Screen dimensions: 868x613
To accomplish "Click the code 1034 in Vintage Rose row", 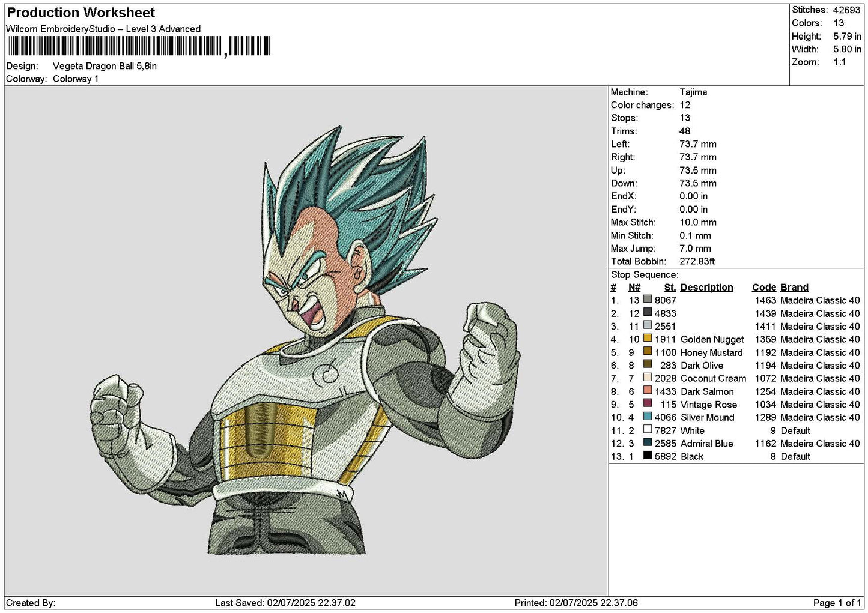I will coord(766,405).
